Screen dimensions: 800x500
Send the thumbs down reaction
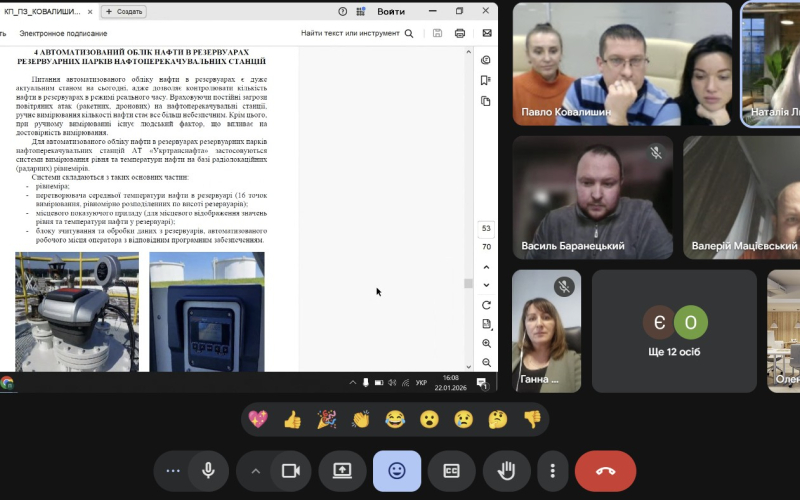point(532,419)
